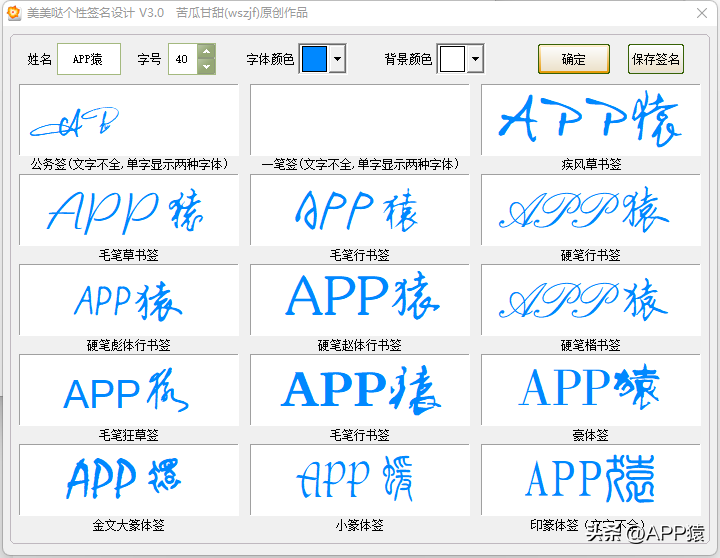Click the 姓名 input field containing APP猿
This screenshot has height=558, width=720.
coord(89,59)
